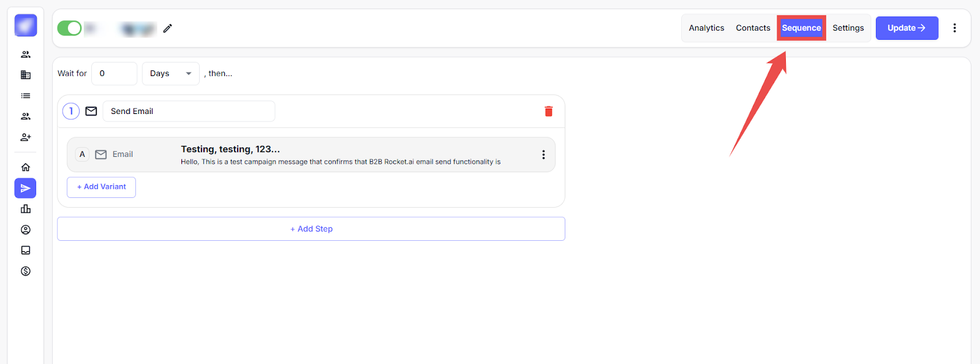The width and height of the screenshot is (980, 364).
Task: Select the highlighted send campaigns icon
Action: pos(26,188)
